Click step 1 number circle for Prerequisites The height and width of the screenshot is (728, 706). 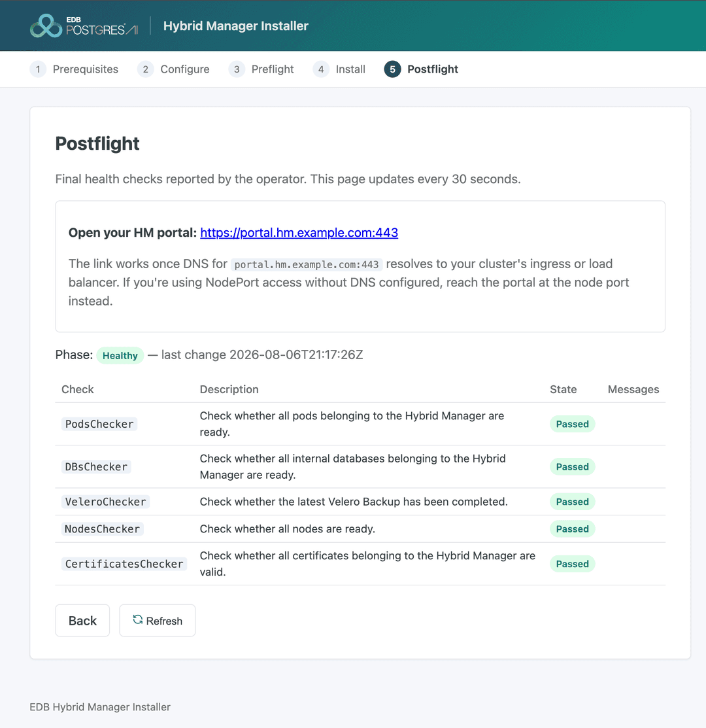coord(38,69)
